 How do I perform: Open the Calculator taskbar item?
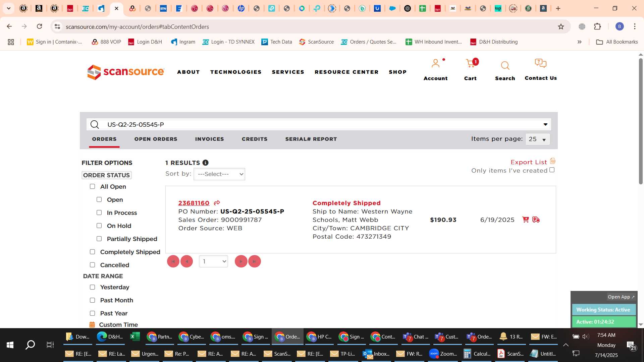tap(477, 354)
